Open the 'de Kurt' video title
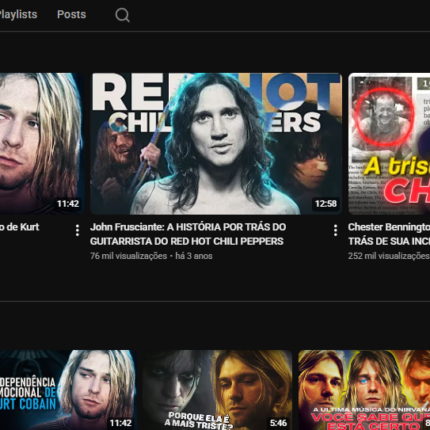The image size is (430, 430). point(20,227)
